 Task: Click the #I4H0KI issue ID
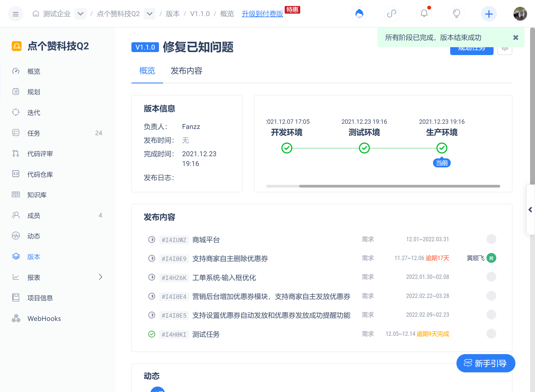[x=174, y=334]
